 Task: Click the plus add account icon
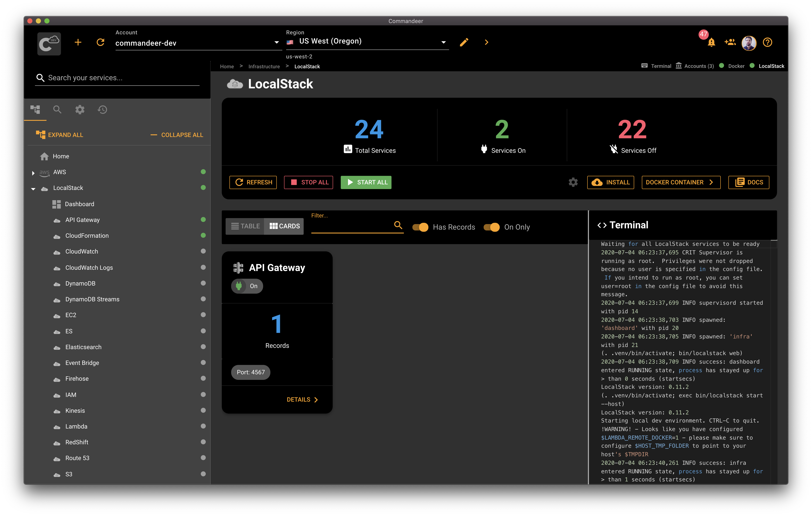78,42
